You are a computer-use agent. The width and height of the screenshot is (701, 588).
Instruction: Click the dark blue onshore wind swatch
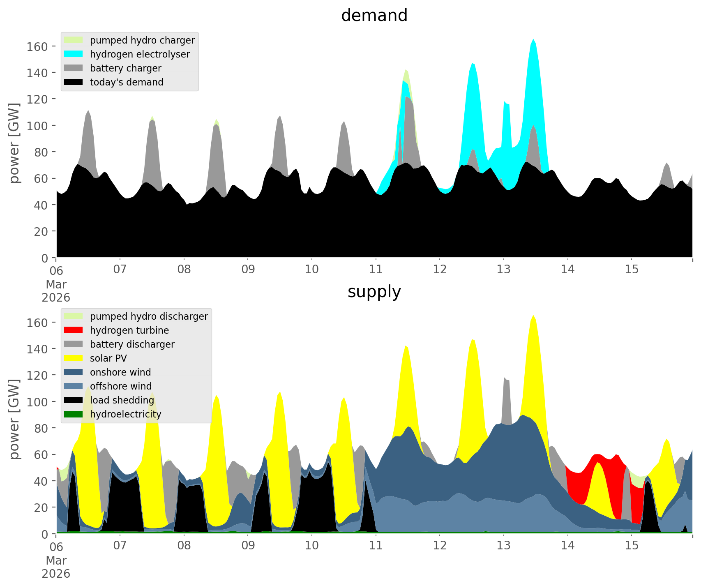point(74,372)
